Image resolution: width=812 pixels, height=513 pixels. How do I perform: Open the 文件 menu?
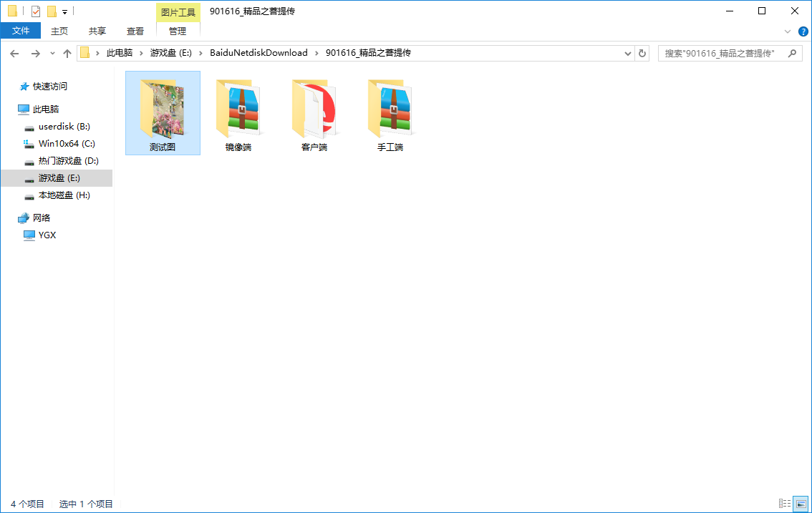coord(21,31)
